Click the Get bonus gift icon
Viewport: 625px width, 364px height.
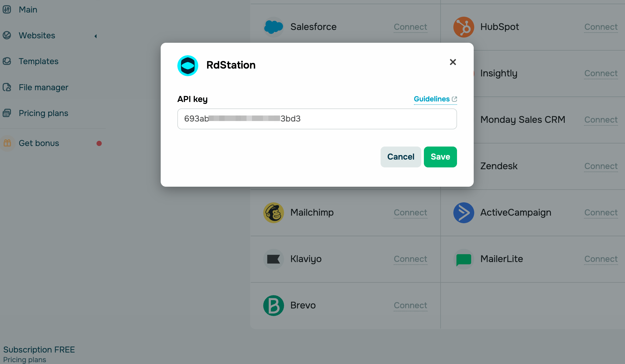(7, 143)
